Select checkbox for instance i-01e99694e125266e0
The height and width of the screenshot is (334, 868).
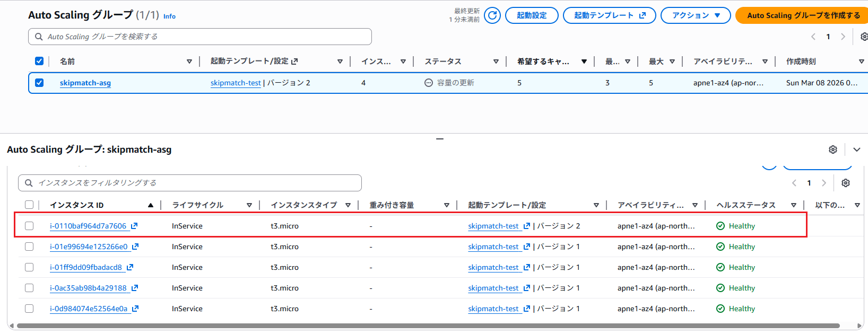(x=29, y=247)
